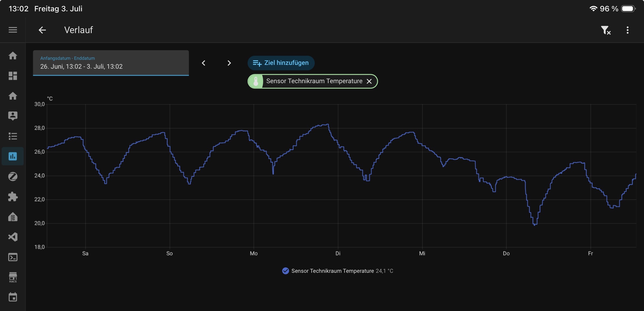
Task: Open the Terminal sidebar icon
Action: pyautogui.click(x=13, y=257)
